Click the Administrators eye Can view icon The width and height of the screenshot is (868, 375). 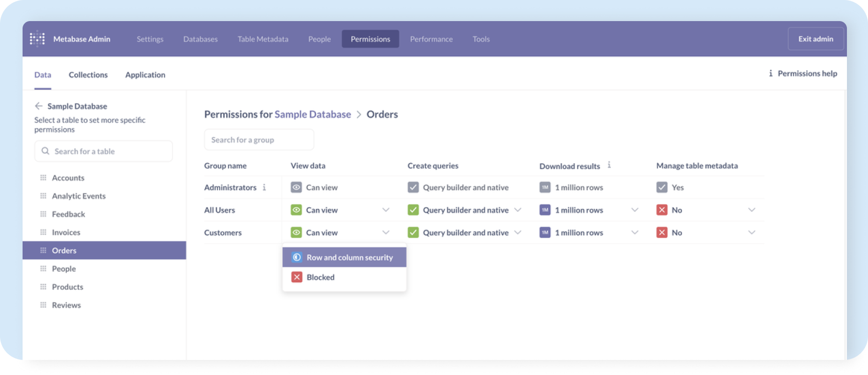(296, 187)
